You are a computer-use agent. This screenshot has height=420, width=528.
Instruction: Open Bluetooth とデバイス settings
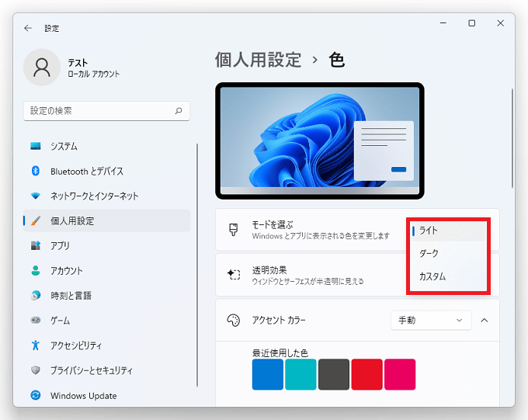[x=106, y=171]
